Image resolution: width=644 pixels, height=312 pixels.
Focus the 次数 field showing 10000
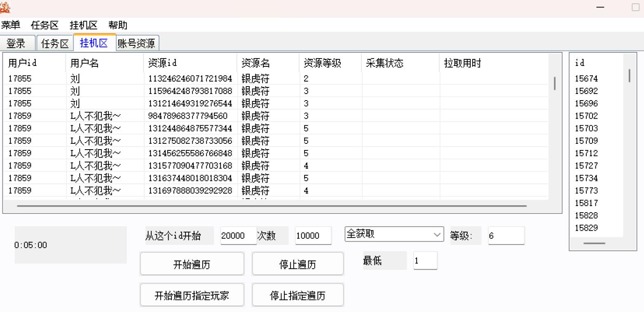(x=313, y=236)
